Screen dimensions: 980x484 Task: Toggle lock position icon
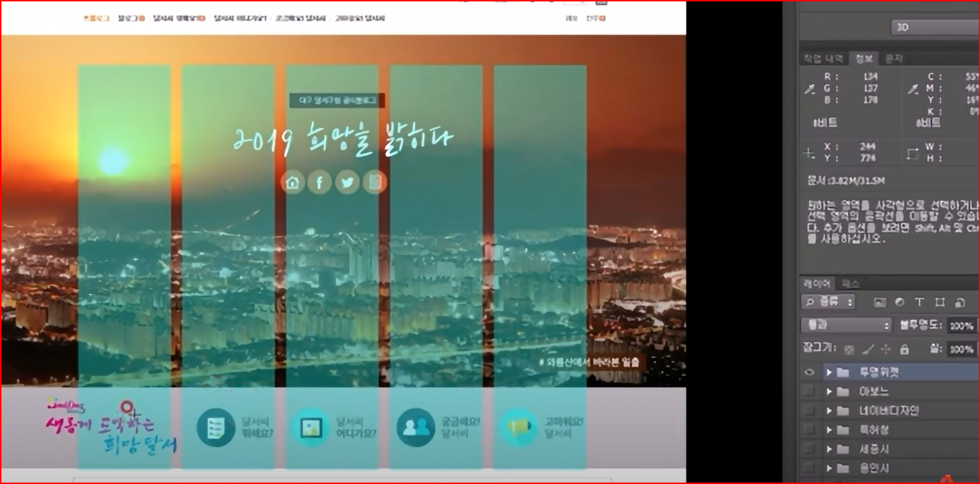click(x=886, y=349)
